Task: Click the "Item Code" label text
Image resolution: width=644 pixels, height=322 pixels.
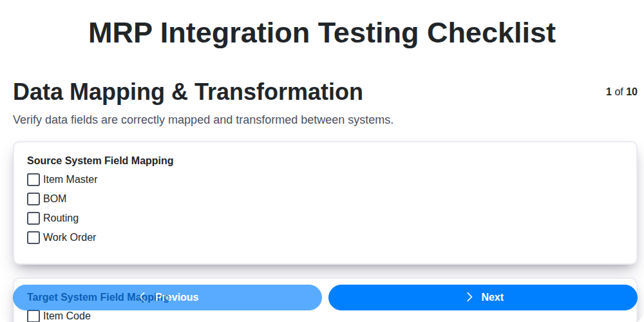Action: click(x=67, y=316)
